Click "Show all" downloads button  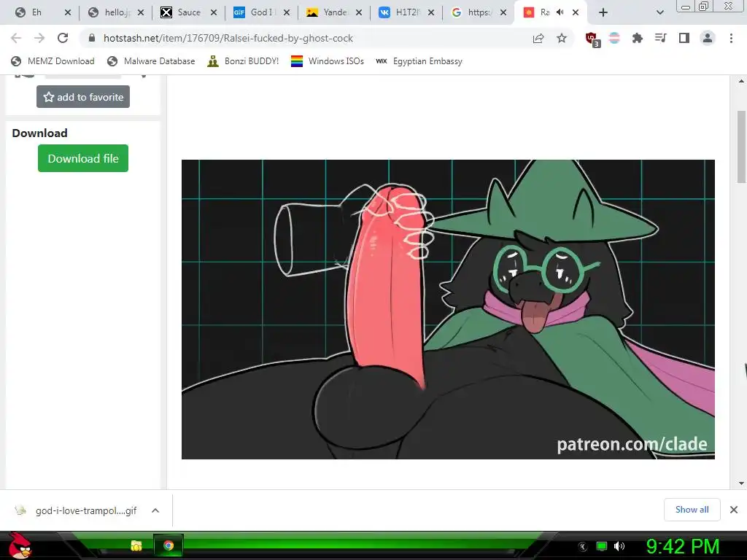tap(692, 510)
